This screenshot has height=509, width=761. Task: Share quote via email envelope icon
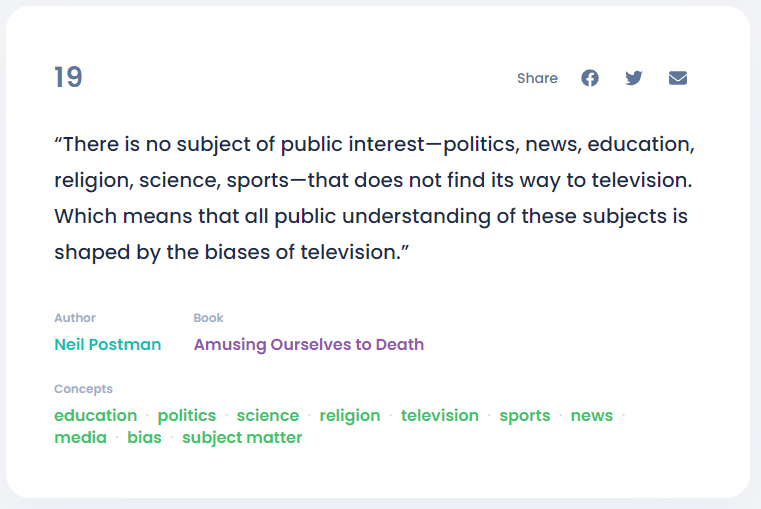tap(678, 78)
